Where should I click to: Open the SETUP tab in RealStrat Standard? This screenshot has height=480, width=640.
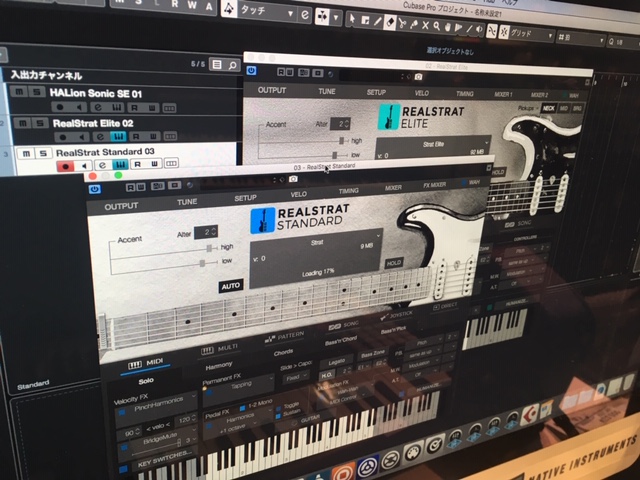245,198
